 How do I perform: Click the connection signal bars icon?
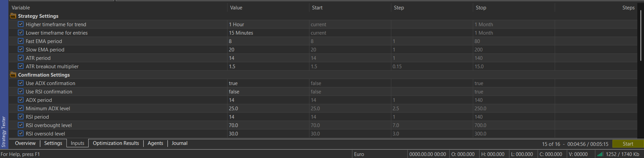click(x=600, y=154)
